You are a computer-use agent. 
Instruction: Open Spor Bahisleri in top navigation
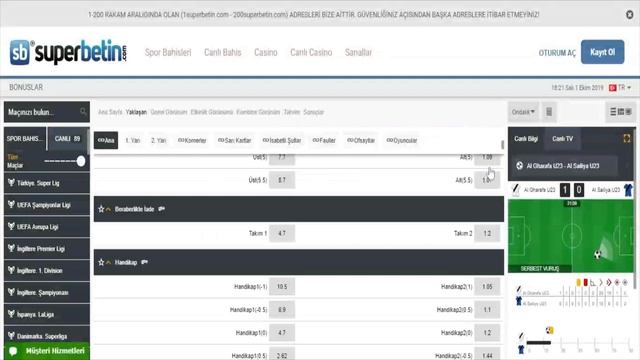168,52
